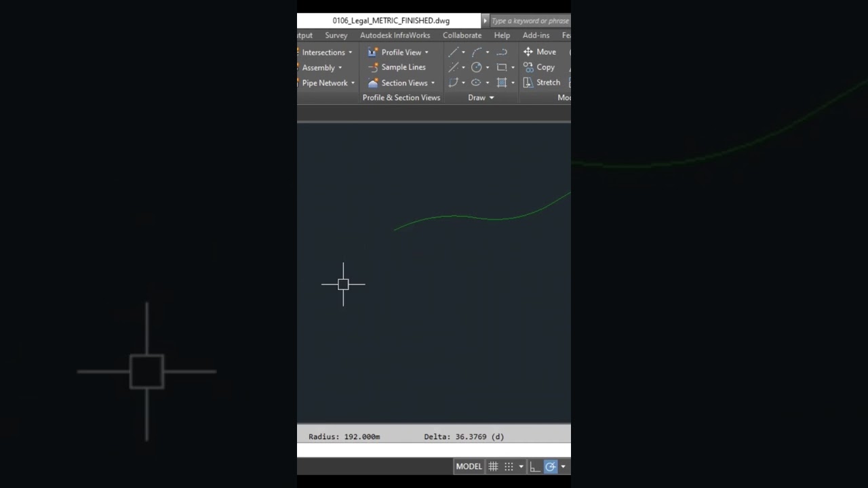Open the Profile View dropdown arrow
This screenshot has height=488, width=868.
[427, 52]
